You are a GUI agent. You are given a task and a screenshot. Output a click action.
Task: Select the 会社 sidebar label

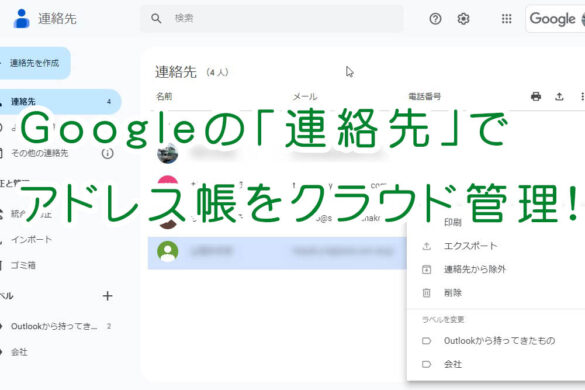19,352
